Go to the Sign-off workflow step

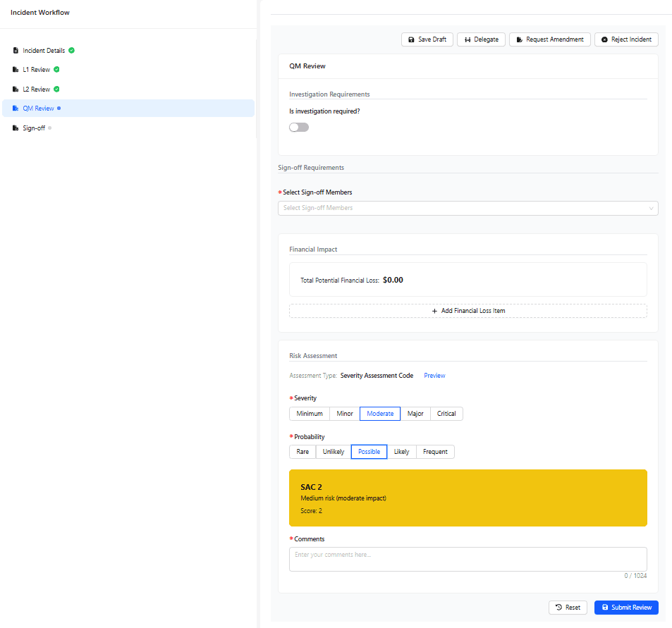33,128
